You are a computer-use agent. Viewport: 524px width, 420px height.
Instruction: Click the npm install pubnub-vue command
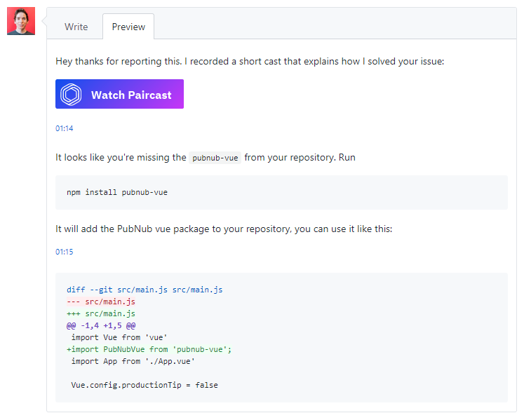coord(117,192)
